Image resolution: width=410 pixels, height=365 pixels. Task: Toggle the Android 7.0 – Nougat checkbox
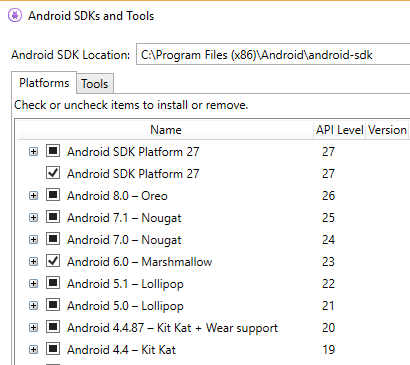click(53, 239)
